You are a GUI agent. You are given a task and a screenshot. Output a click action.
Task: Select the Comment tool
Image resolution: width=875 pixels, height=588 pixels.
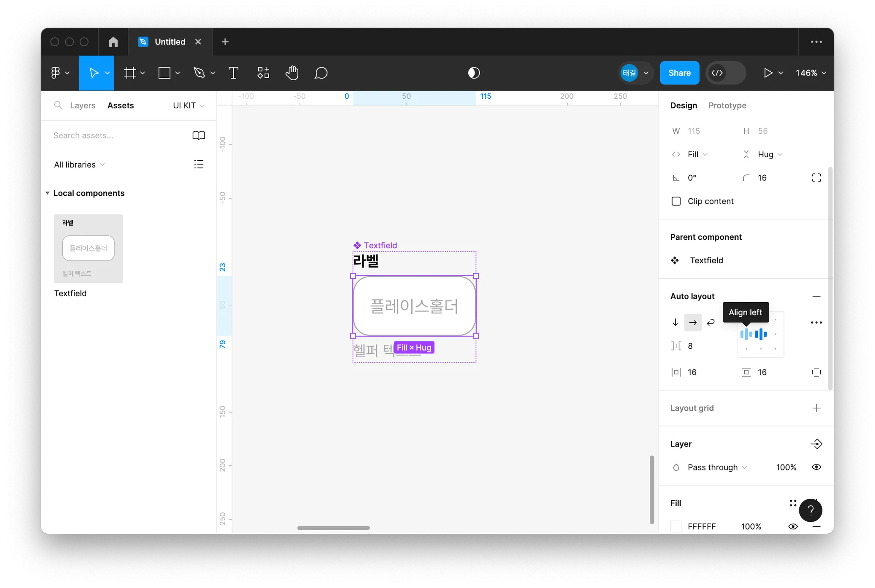click(x=321, y=73)
